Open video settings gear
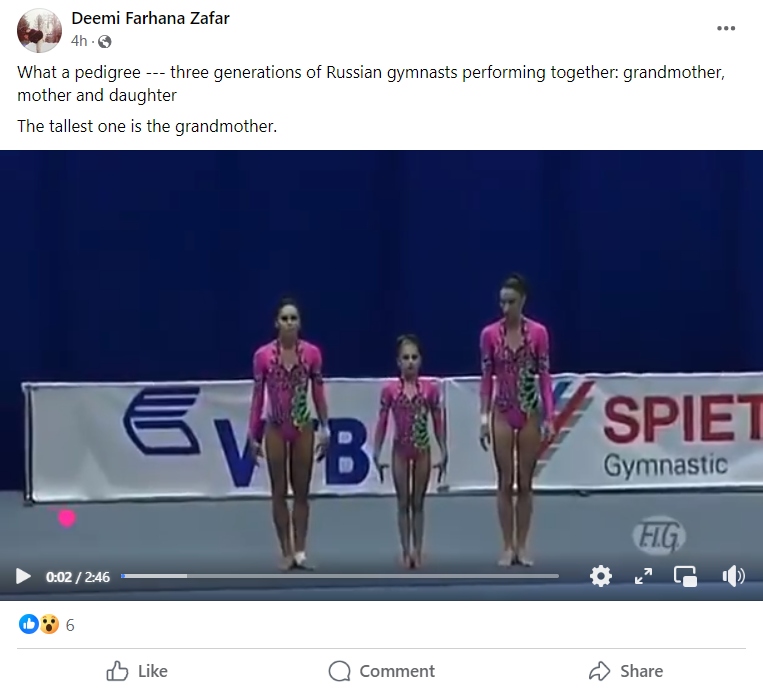 click(601, 576)
